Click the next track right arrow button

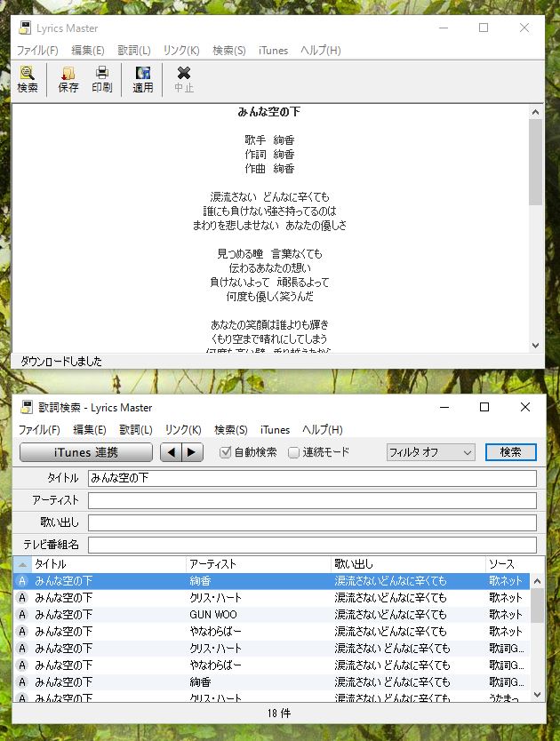[193, 452]
